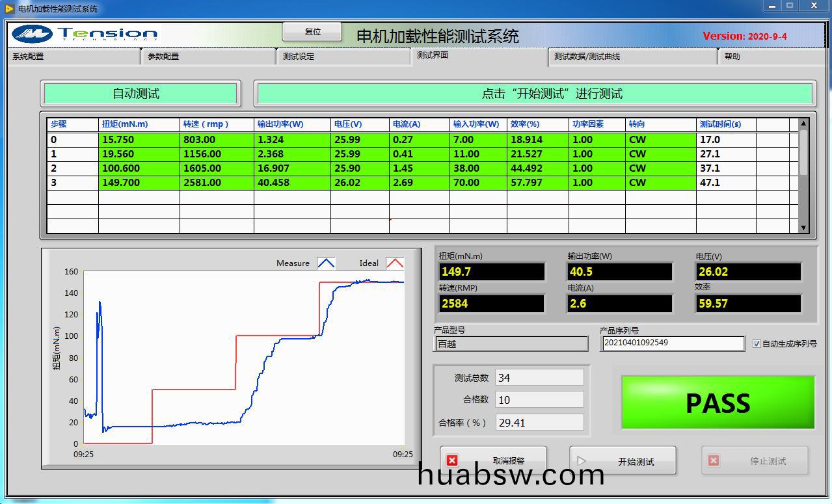Go to 测试数据/测试曲线 tab
The width and height of the screenshot is (832, 504).
click(x=587, y=57)
